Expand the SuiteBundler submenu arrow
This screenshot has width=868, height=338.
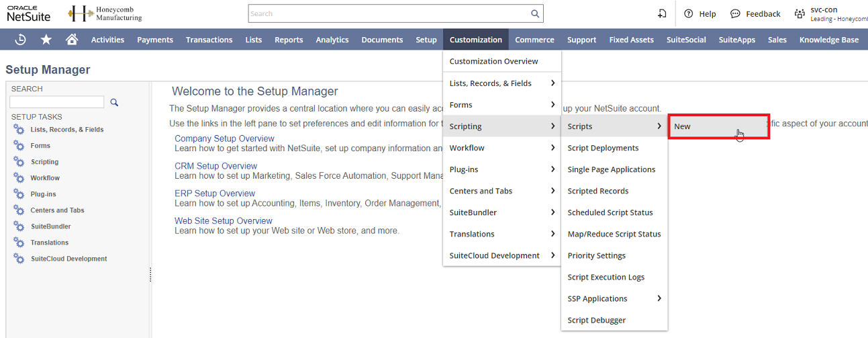click(x=552, y=212)
